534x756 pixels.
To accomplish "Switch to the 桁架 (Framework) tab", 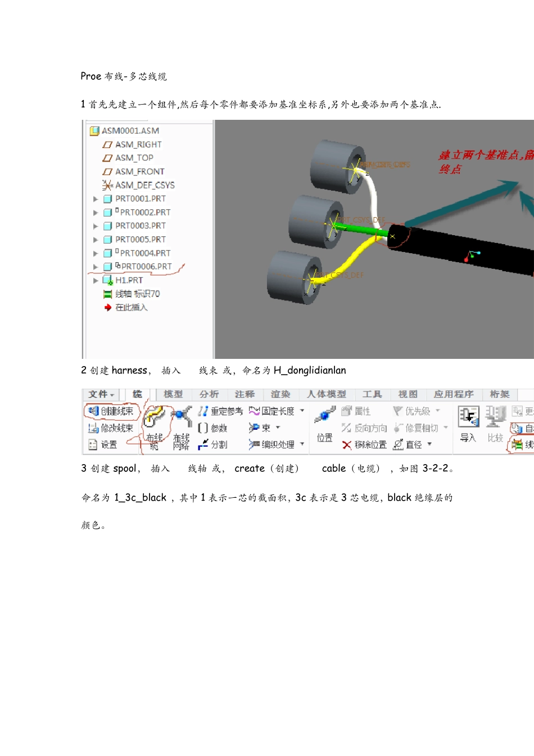I will coord(499,394).
